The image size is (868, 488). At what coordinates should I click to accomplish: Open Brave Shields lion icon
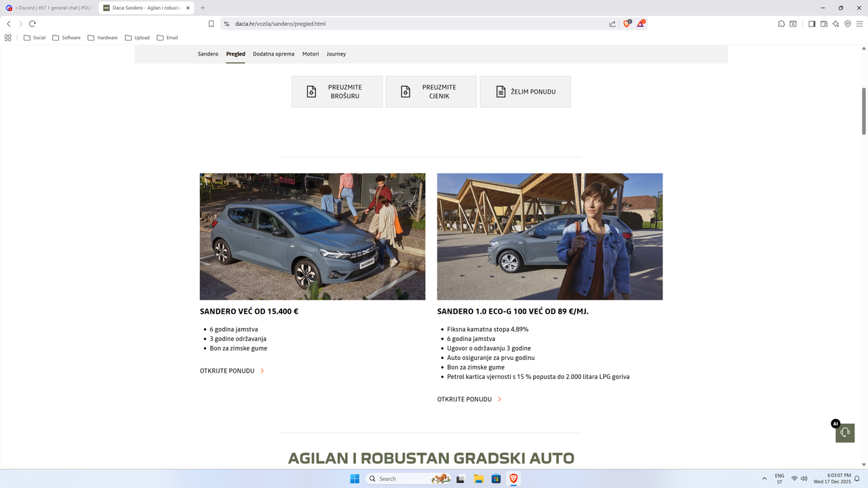(x=627, y=24)
